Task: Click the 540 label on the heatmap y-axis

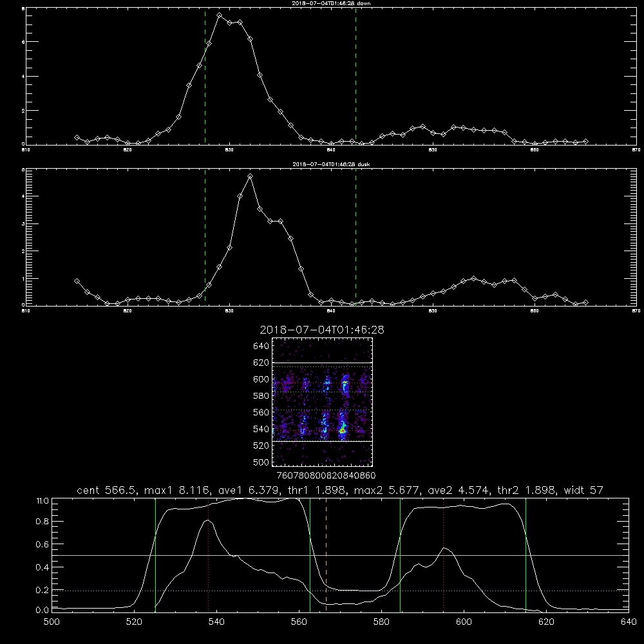Action: 261,429
